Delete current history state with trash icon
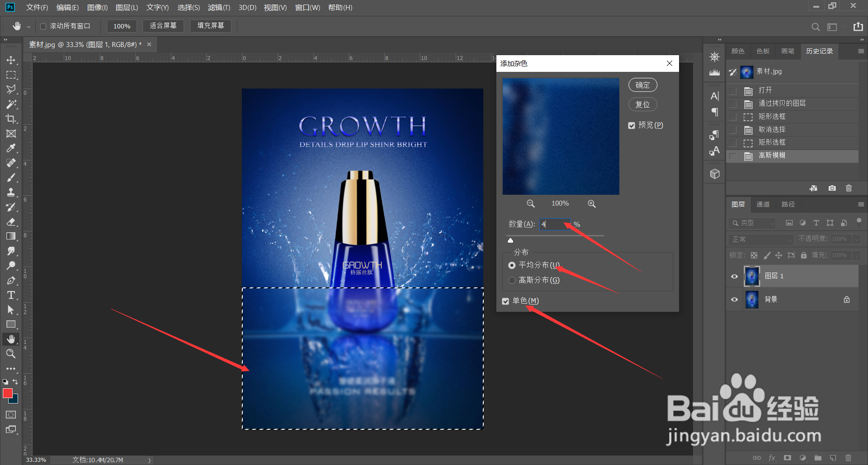The height and width of the screenshot is (465, 868). 849,188
